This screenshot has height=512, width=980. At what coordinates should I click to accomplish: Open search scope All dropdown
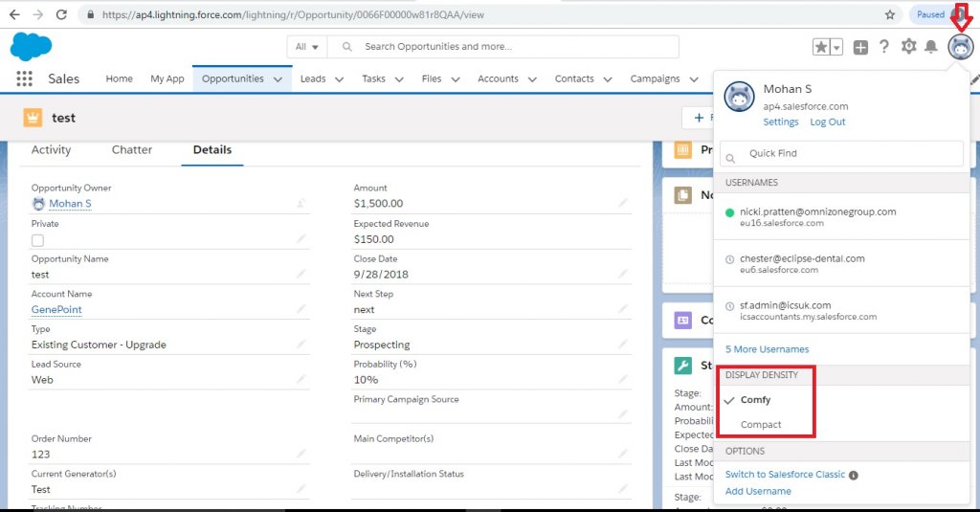[307, 47]
